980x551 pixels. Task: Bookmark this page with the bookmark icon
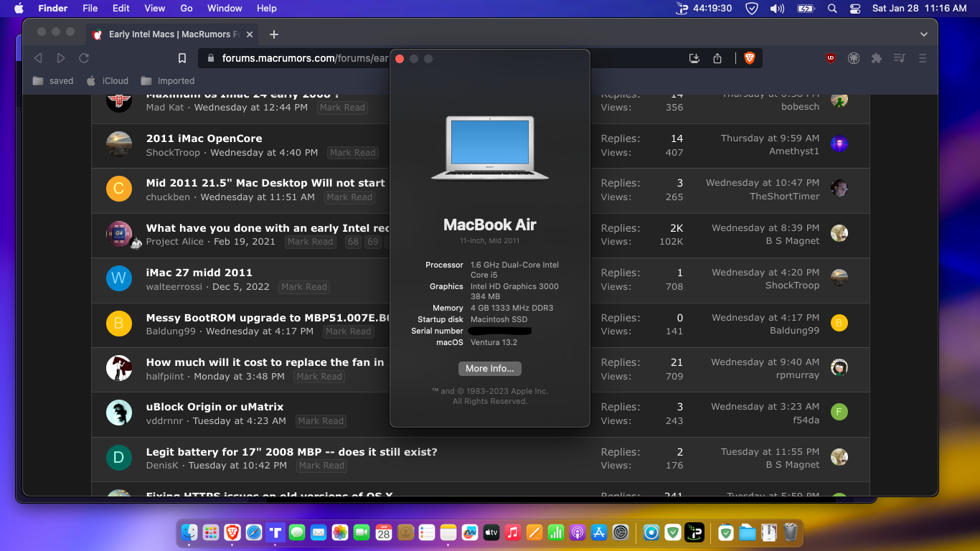tap(182, 58)
